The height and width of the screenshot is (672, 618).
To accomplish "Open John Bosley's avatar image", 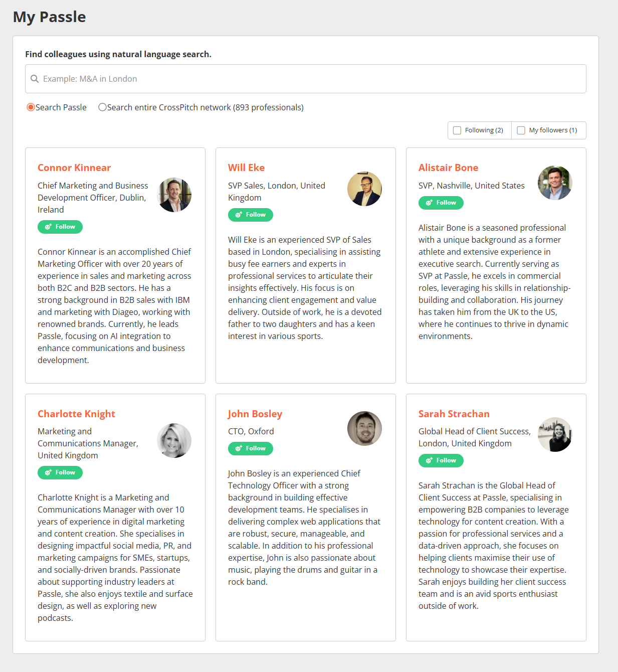I will click(x=364, y=428).
